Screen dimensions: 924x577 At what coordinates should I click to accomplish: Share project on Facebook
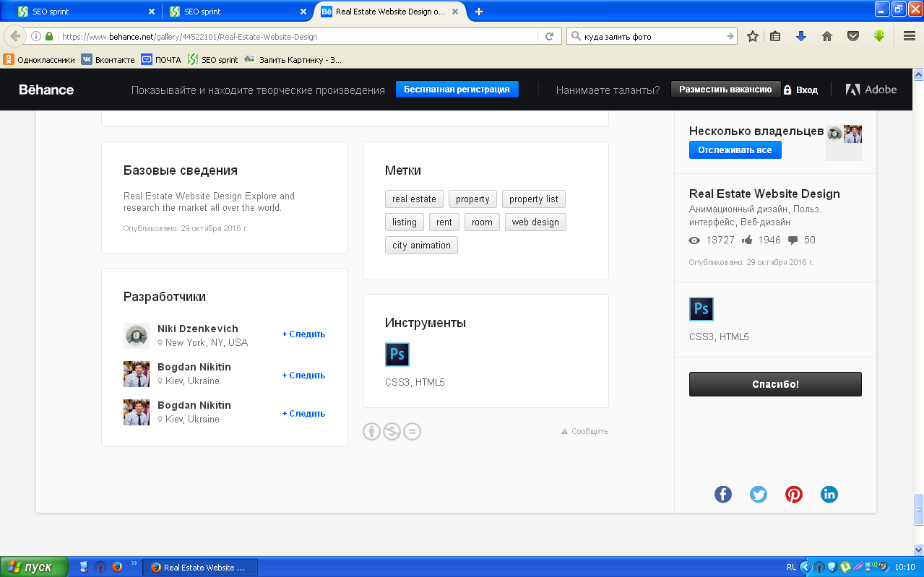pos(723,495)
